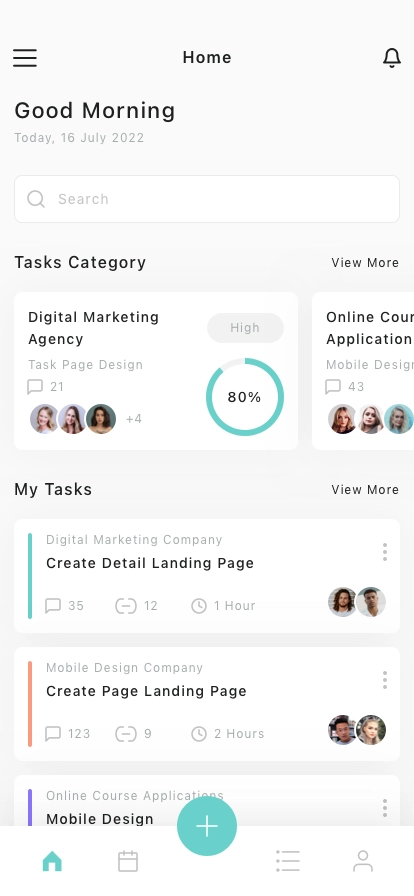Image resolution: width=414 pixels, height=896 pixels.
Task: Open the profile tab icon
Action: [x=363, y=861]
